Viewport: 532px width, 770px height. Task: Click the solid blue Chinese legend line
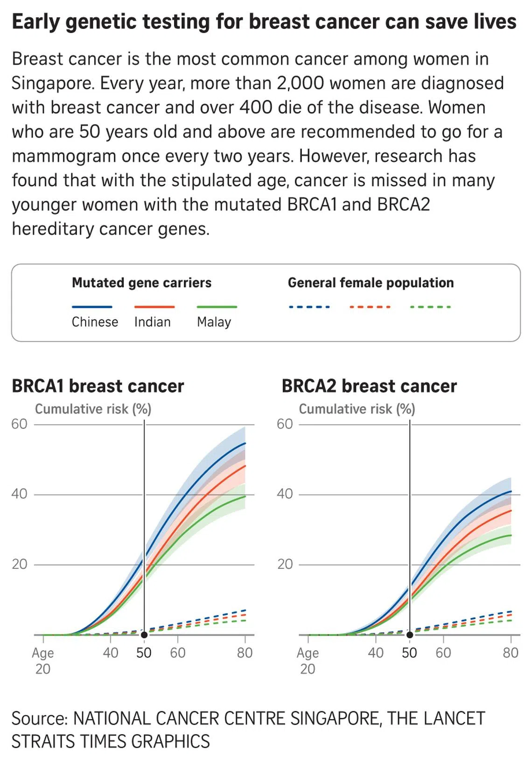coord(92,307)
